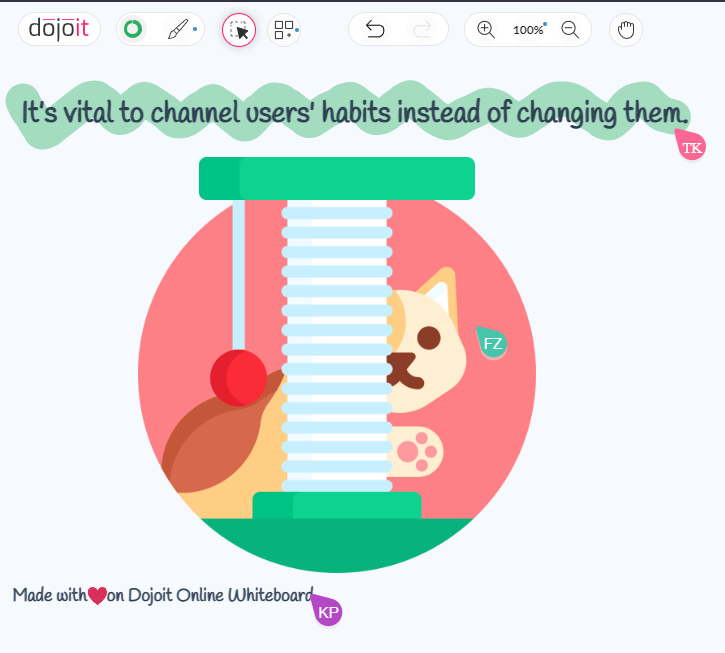The height and width of the screenshot is (653, 725).
Task: Undo the last action
Action: coord(375,29)
